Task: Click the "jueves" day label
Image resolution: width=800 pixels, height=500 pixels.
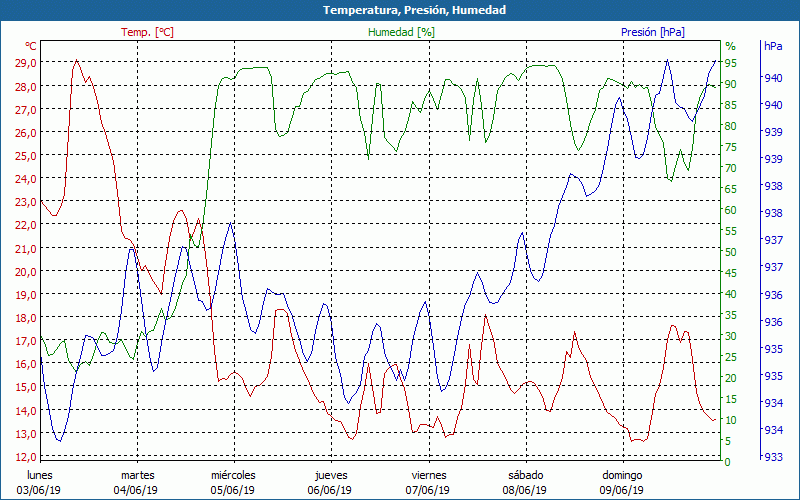Action: tap(331, 475)
